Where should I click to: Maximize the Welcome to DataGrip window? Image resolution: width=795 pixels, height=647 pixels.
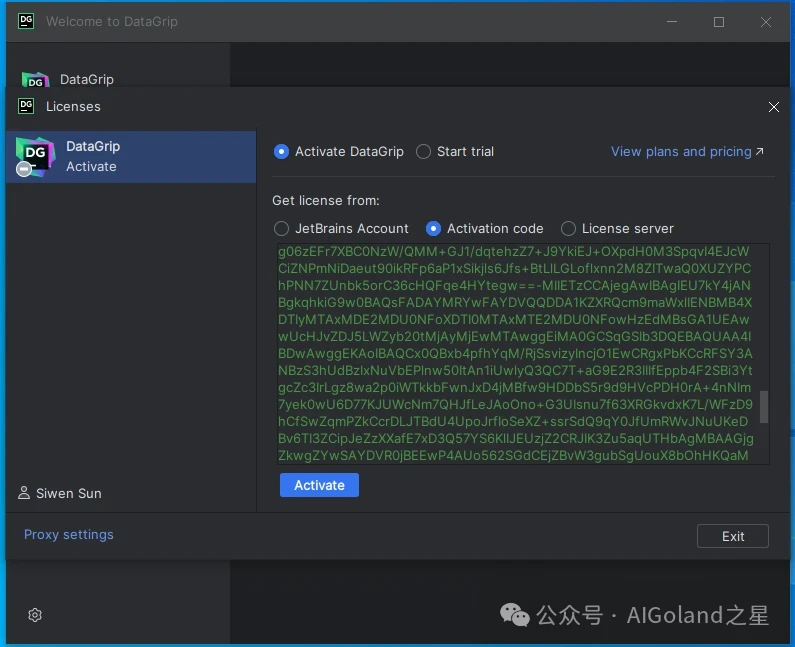718,21
